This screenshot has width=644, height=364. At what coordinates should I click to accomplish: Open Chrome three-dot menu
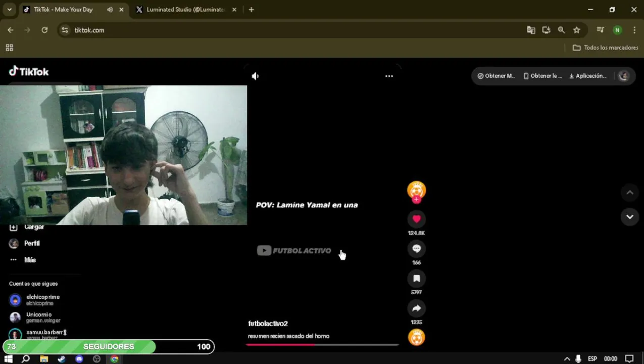tap(634, 30)
